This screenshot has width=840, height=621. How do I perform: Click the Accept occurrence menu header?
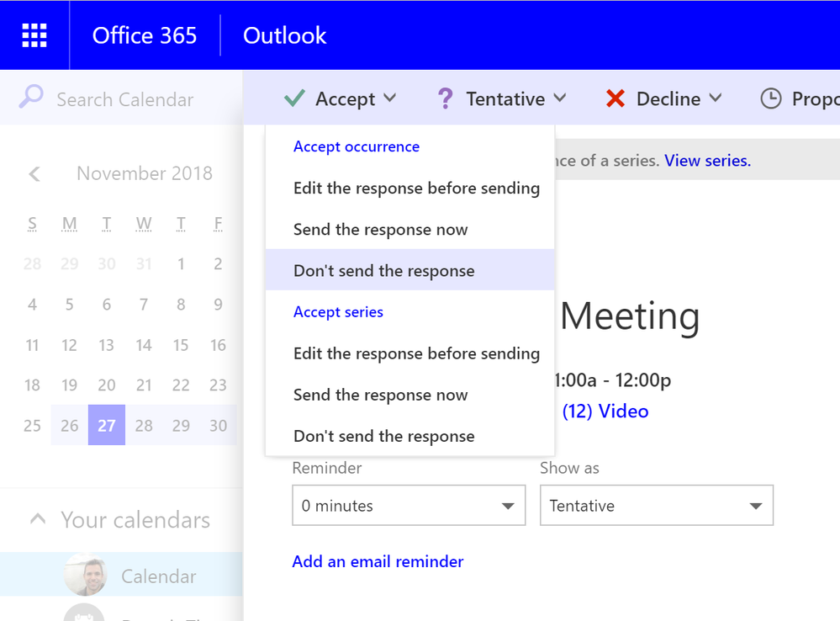(357, 147)
